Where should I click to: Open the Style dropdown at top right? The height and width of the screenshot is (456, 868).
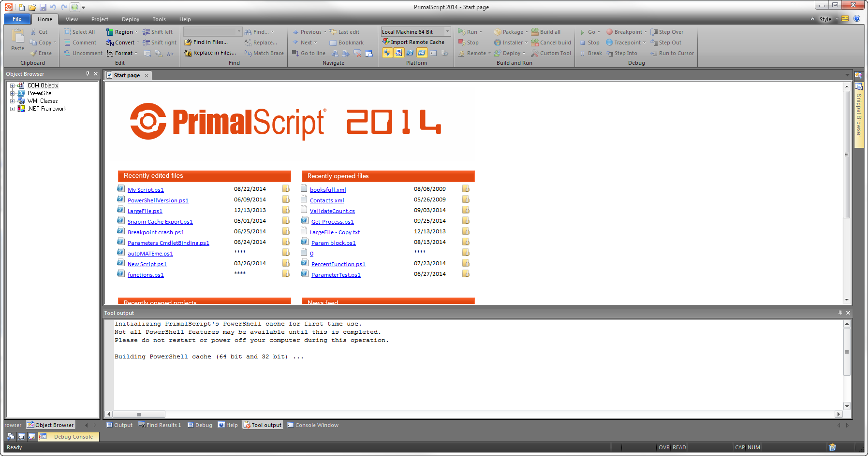(x=829, y=19)
